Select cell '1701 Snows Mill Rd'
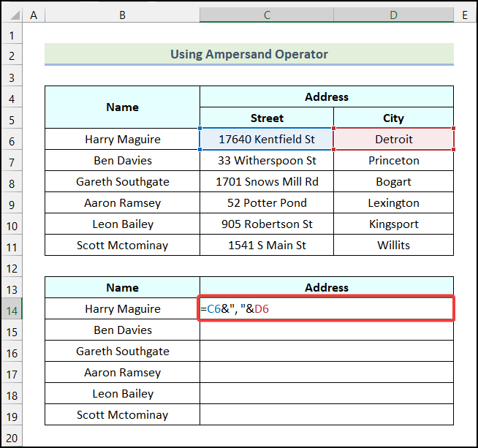This screenshot has width=478, height=448. (x=267, y=182)
